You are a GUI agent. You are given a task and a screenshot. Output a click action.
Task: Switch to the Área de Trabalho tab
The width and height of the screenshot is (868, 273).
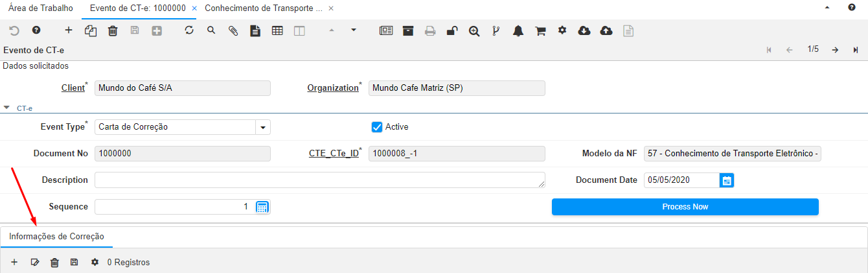(40, 8)
